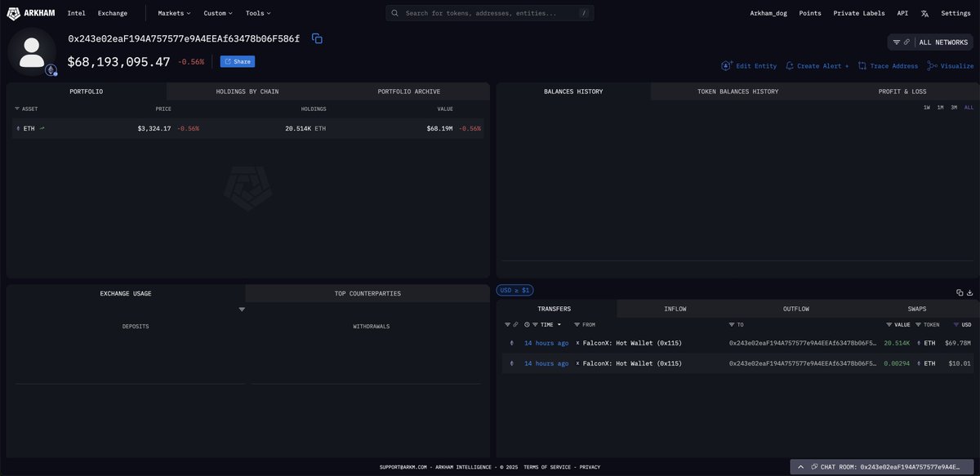
Task: Click the clock icon in TIME column
Action: pyautogui.click(x=527, y=325)
